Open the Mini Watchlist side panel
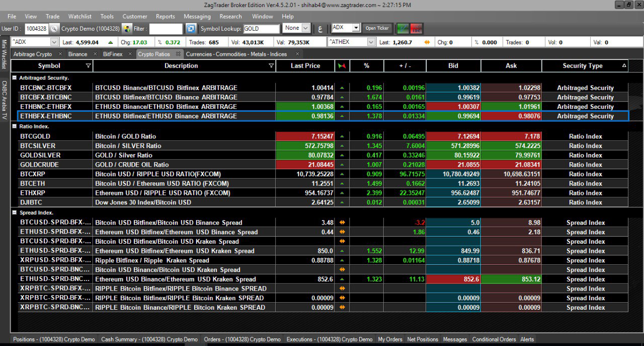Screen dimensions: 644x346 point(4,54)
